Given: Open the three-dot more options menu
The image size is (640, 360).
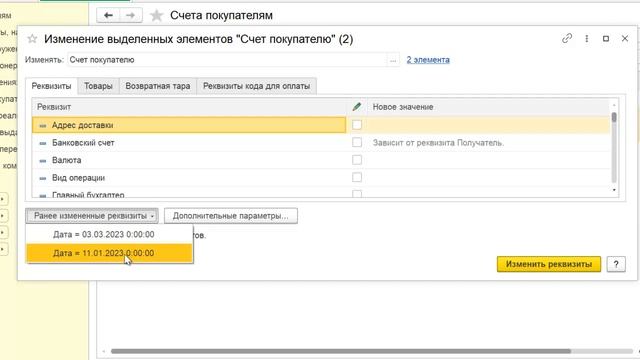Looking at the screenshot, I should pyautogui.click(x=587, y=38).
